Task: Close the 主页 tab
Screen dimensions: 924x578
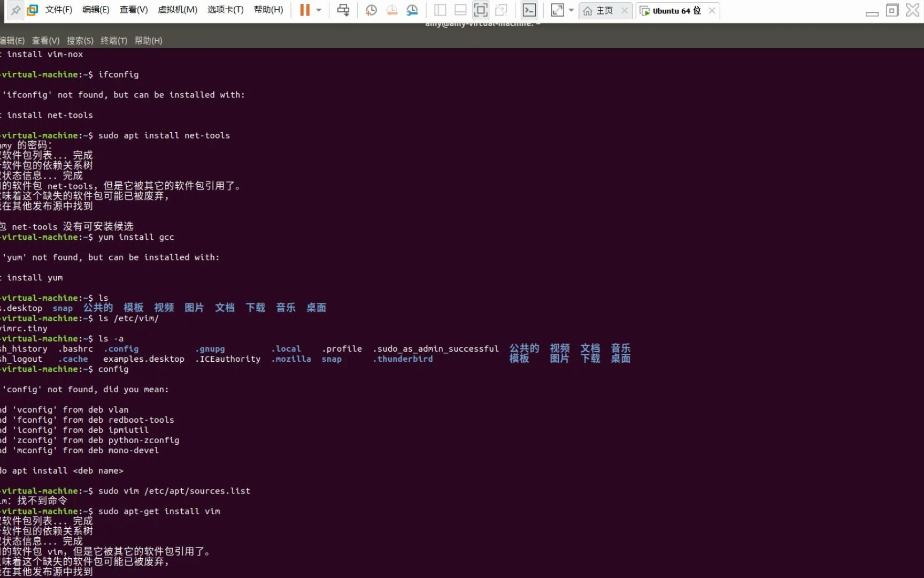Action: [624, 11]
